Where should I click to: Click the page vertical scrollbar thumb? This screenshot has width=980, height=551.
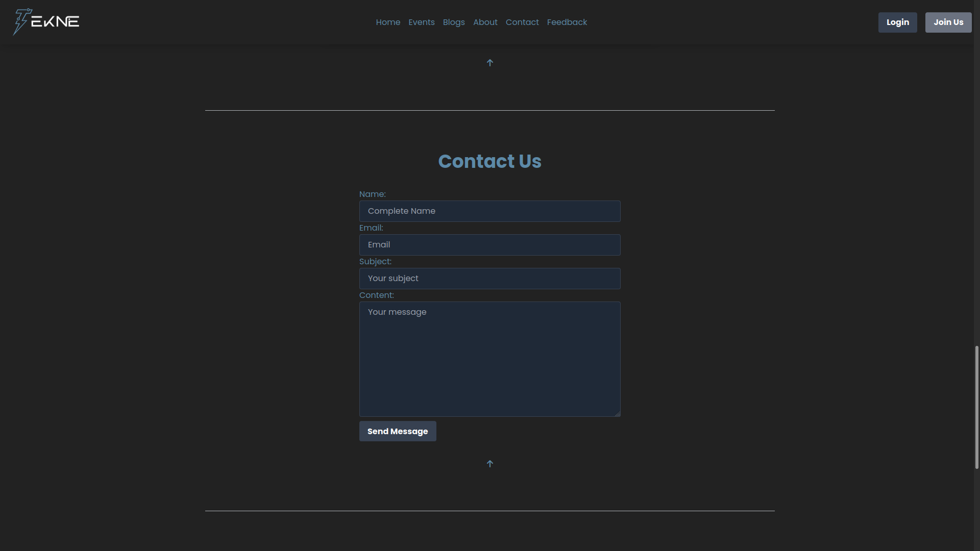click(976, 407)
